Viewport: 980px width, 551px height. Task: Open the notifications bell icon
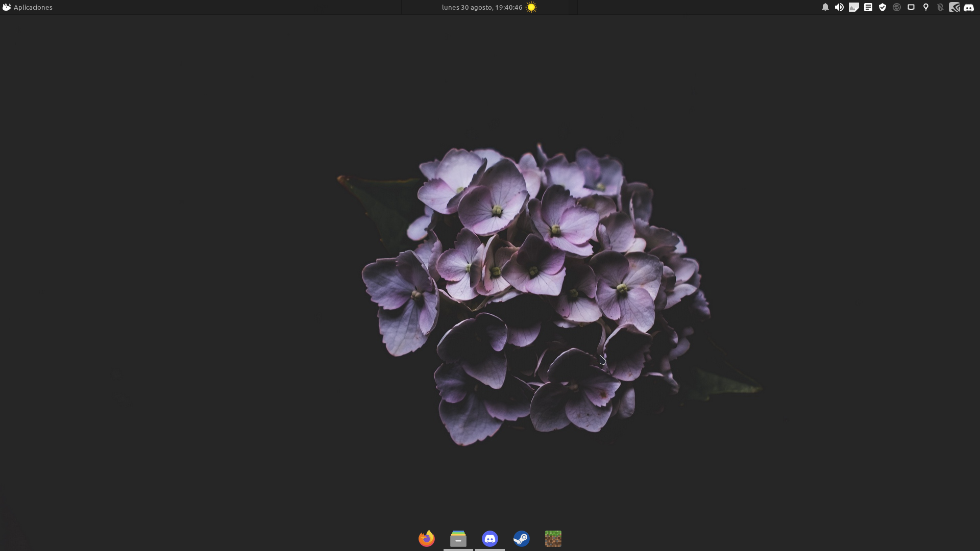click(x=825, y=7)
